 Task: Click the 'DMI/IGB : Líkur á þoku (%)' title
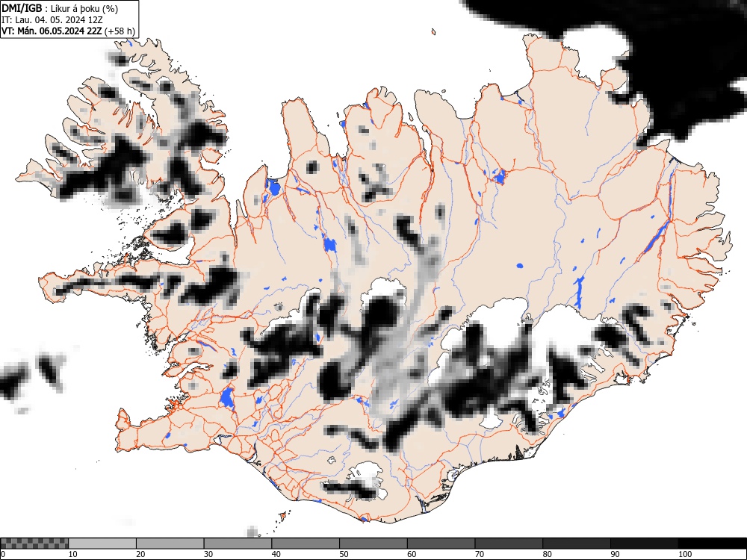60,8
